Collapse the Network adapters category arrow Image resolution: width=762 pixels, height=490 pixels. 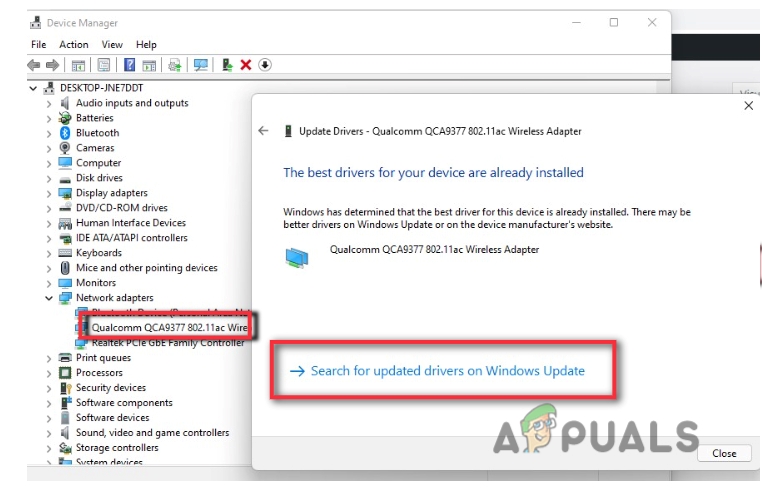(x=49, y=298)
